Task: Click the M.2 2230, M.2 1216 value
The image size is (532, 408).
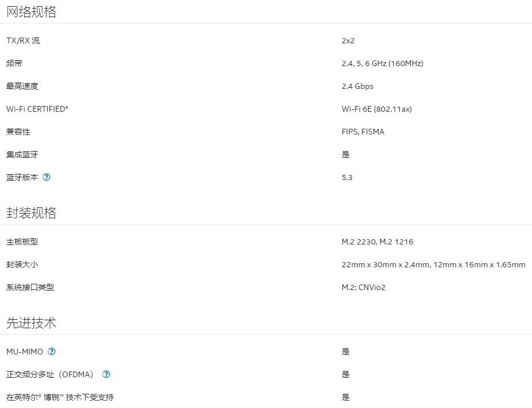Action: click(x=377, y=242)
